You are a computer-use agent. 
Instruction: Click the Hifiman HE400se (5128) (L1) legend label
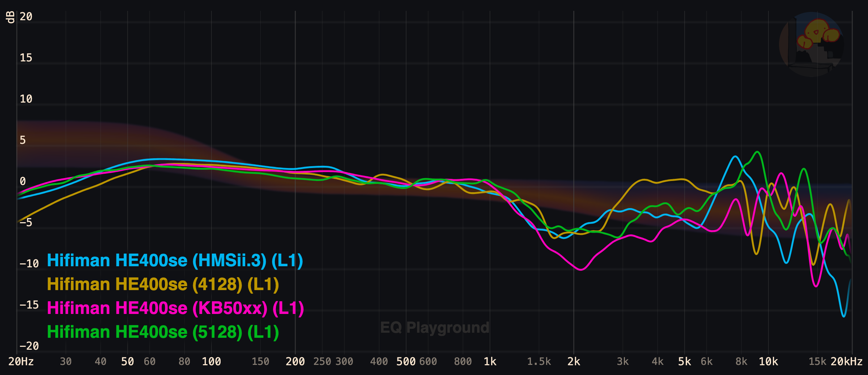coord(163,332)
